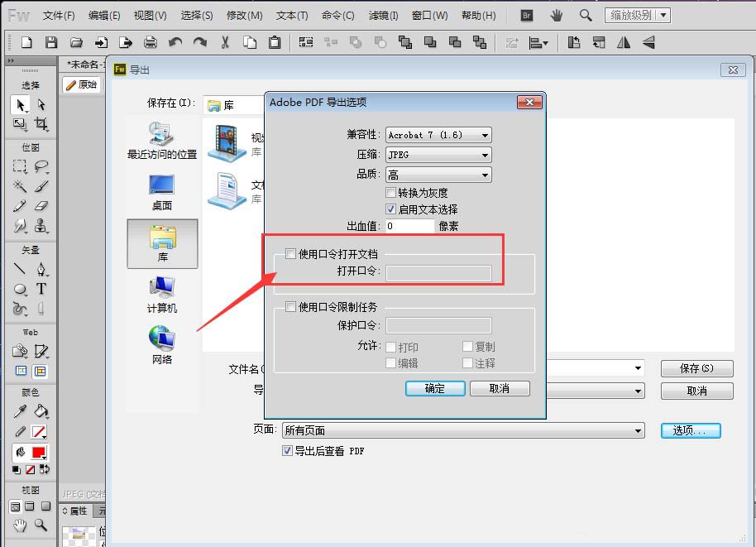
Task: Open the View menu
Action: click(x=150, y=16)
